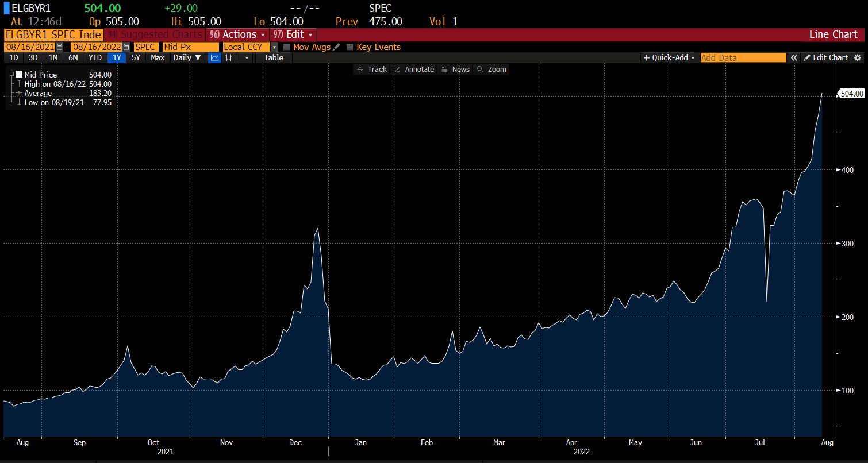Open the Local CCY currency dropdown
The width and height of the screenshot is (868, 463).
(x=274, y=47)
